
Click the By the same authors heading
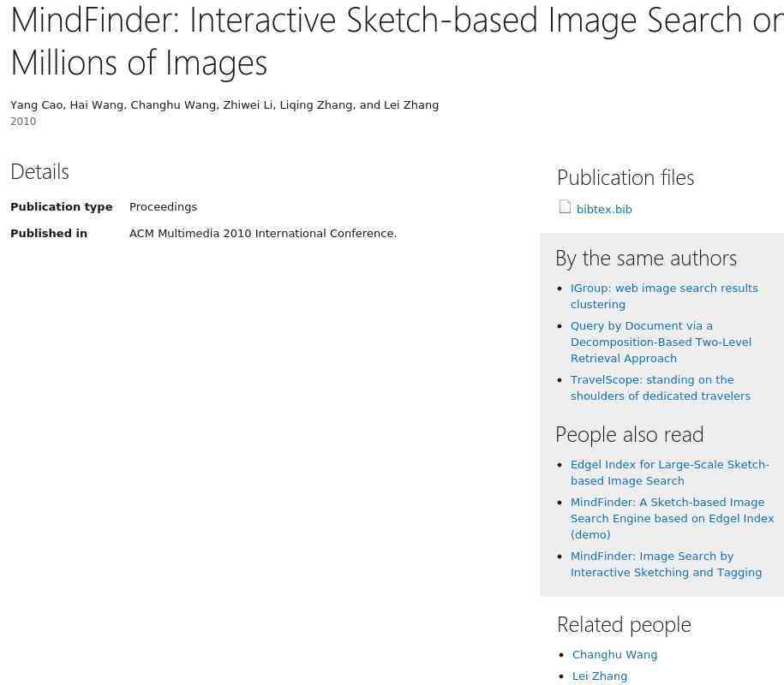(x=646, y=259)
